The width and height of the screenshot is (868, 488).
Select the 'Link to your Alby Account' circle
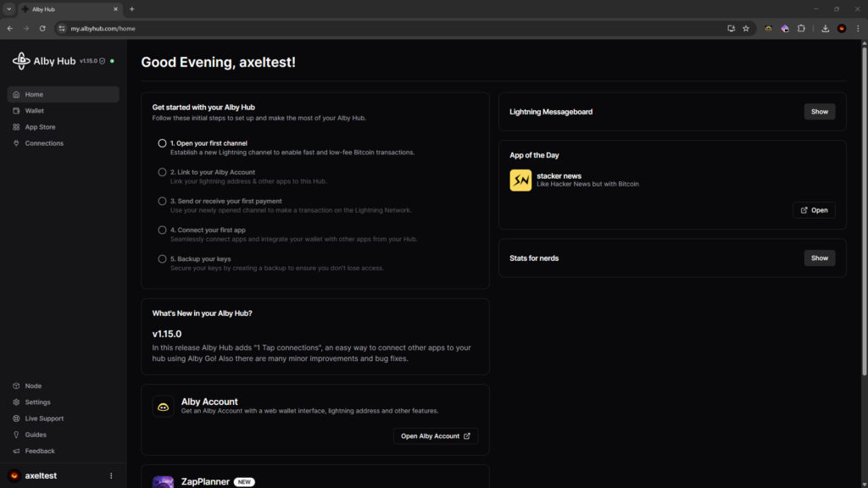(162, 172)
